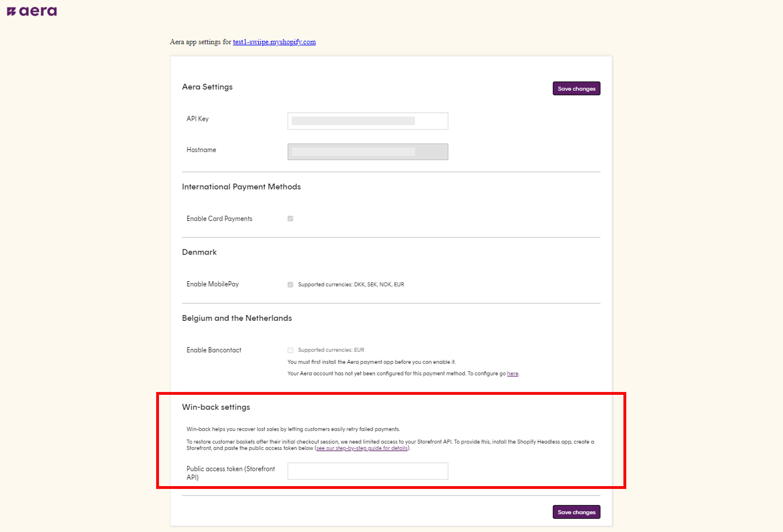Toggle the Enable MobilePay checkbox

click(290, 285)
